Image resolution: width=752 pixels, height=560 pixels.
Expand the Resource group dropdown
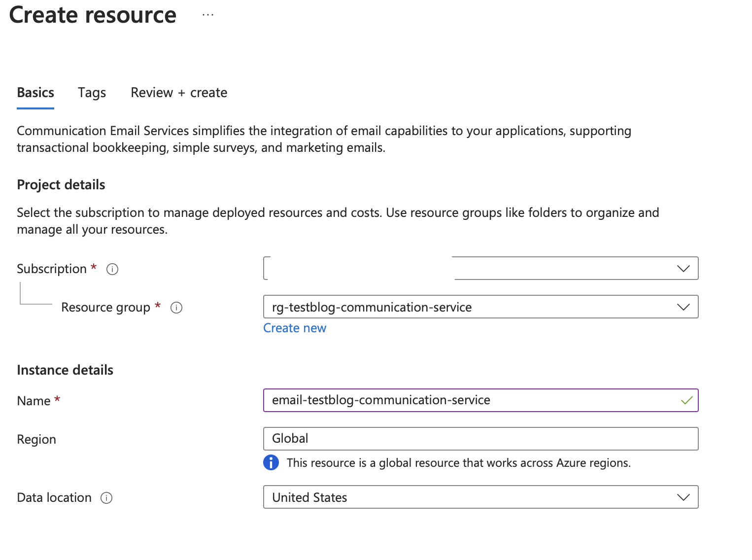[x=683, y=307]
